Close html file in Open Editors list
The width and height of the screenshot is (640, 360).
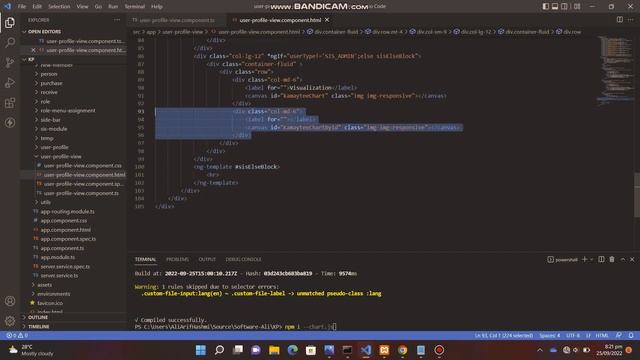[x=33, y=50]
